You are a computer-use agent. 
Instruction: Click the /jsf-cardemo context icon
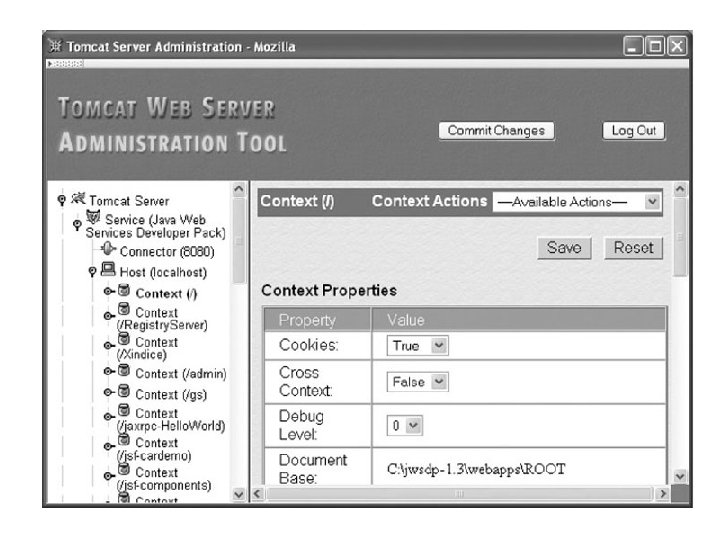124,439
